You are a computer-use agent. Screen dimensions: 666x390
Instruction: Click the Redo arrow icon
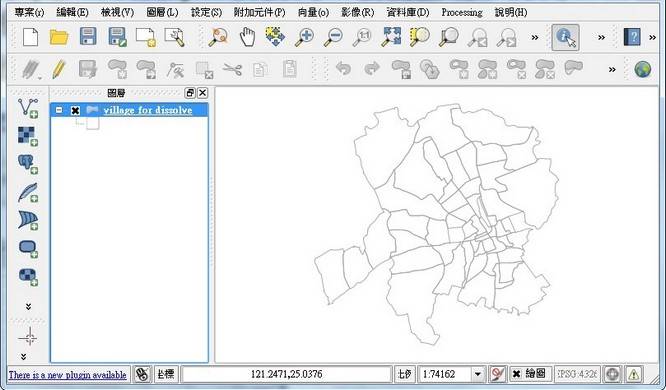point(372,68)
